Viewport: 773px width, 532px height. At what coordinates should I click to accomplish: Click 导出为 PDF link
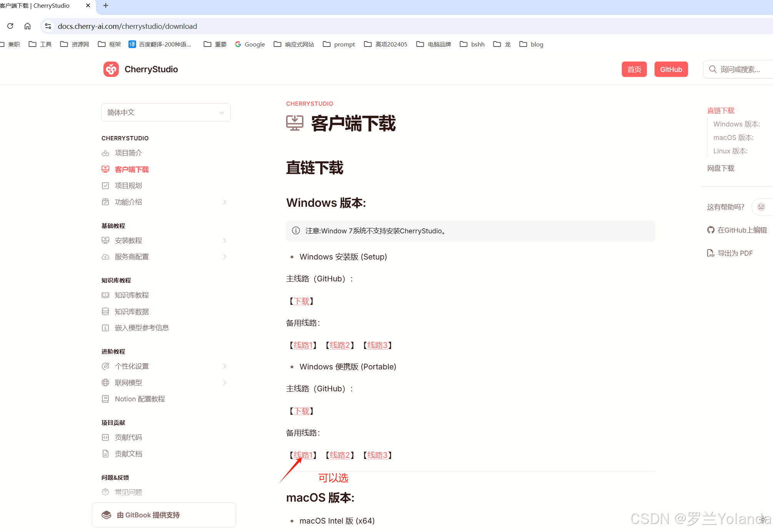tap(735, 253)
